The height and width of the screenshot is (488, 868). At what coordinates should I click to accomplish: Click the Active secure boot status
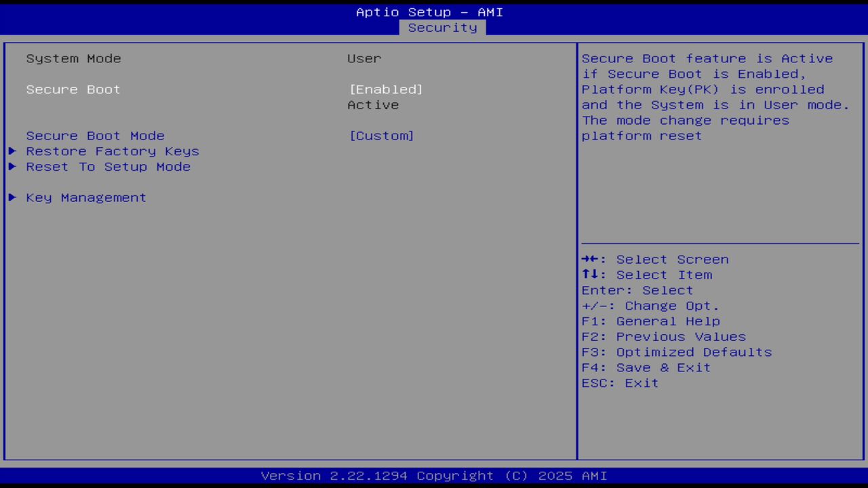pos(373,104)
